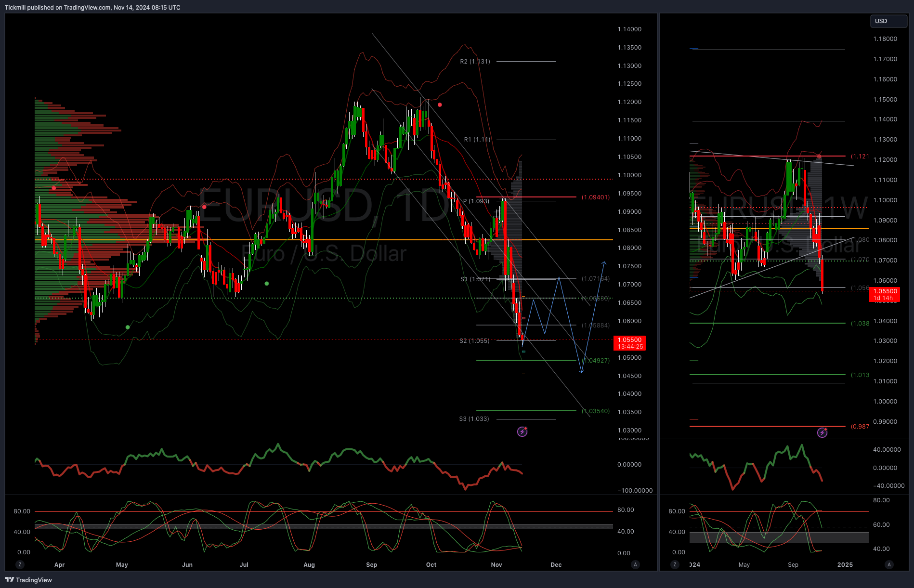
Task: Click the 1.18000 price axis value on the weekly chart
Action: point(885,39)
